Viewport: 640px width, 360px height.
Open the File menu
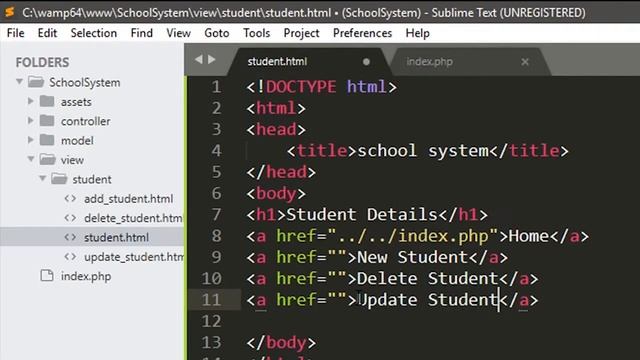pyautogui.click(x=16, y=33)
